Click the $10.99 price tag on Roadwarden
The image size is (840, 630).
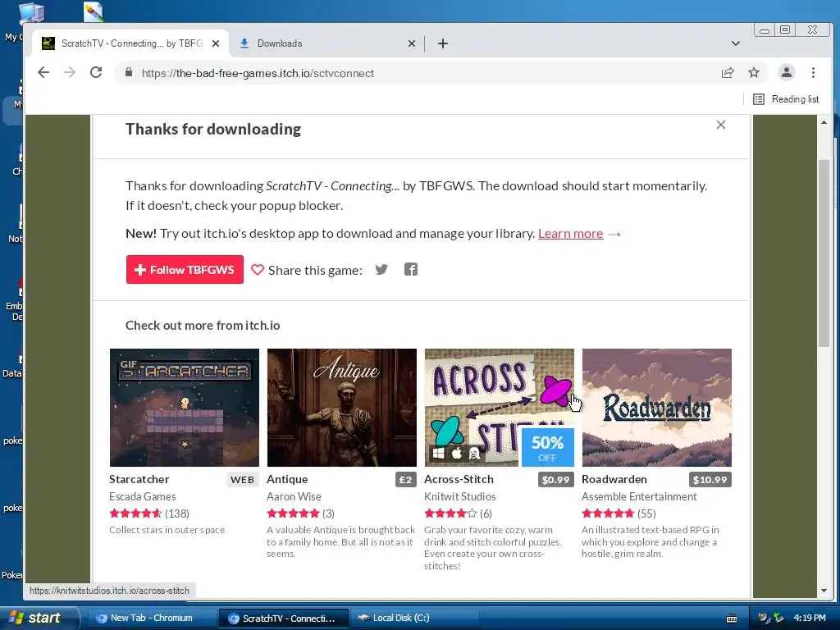pyautogui.click(x=710, y=479)
